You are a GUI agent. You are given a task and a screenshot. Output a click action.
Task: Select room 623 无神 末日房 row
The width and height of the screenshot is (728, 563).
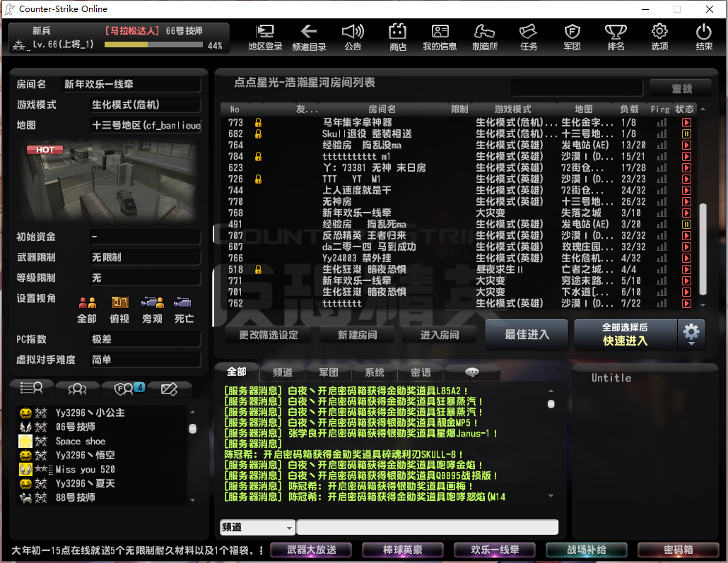(x=459, y=167)
